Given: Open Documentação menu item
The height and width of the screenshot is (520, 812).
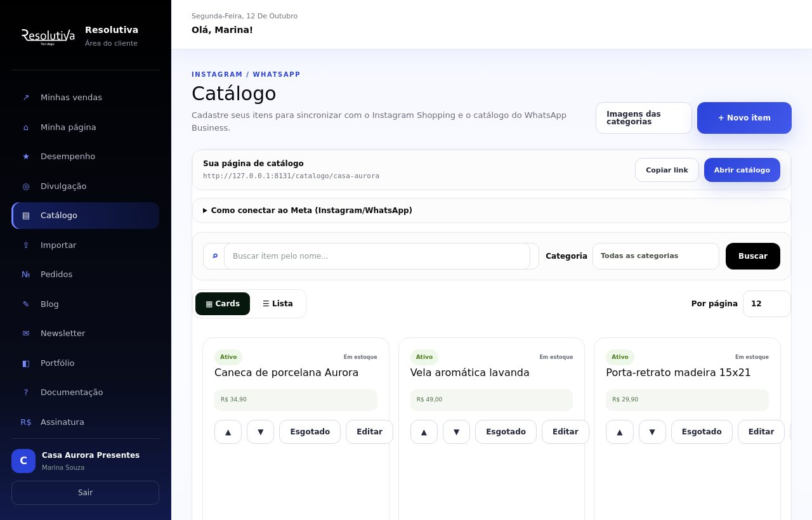Looking at the screenshot, I should coord(85,393).
